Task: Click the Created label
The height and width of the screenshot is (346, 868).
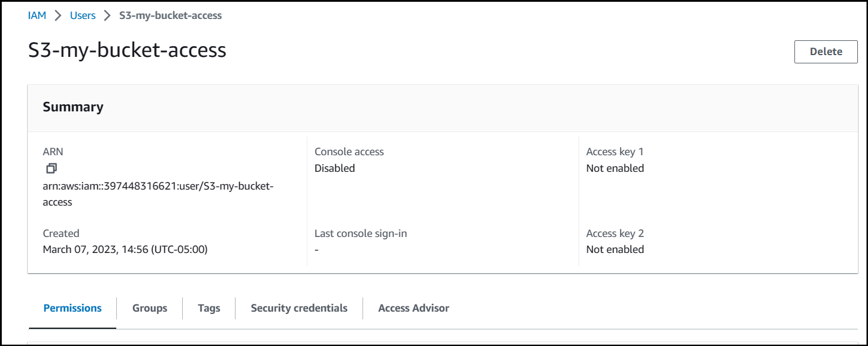Action: pyautogui.click(x=61, y=233)
